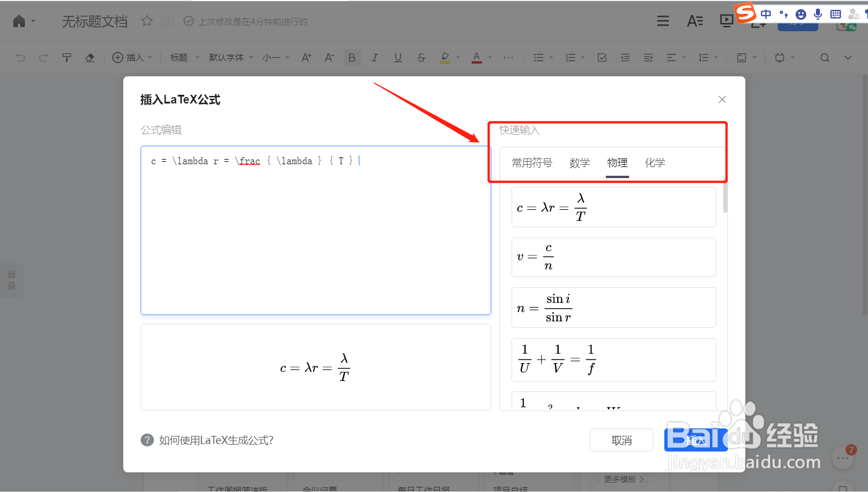
Task: Click into the LaTeX formula editor box
Action: coord(316,230)
